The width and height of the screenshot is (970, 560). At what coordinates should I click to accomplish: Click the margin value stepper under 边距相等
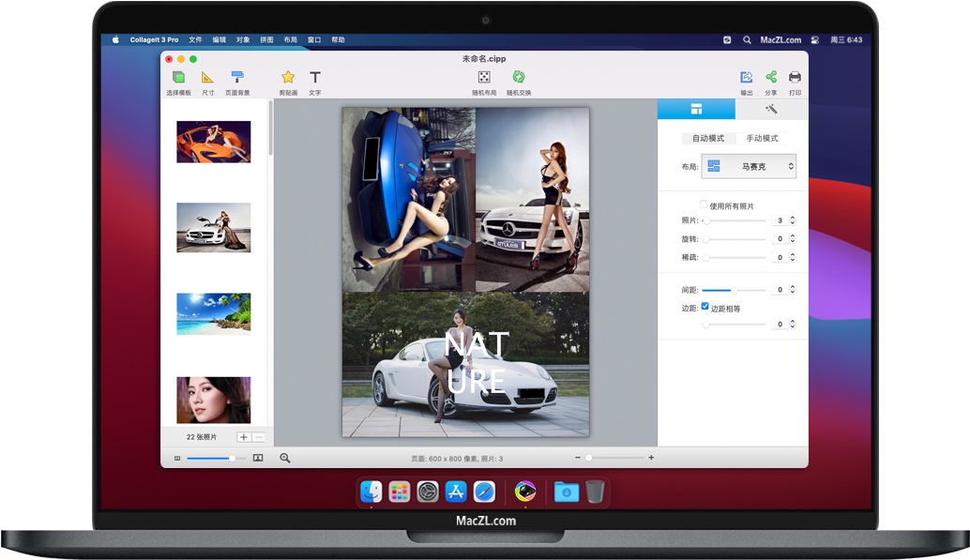793,325
